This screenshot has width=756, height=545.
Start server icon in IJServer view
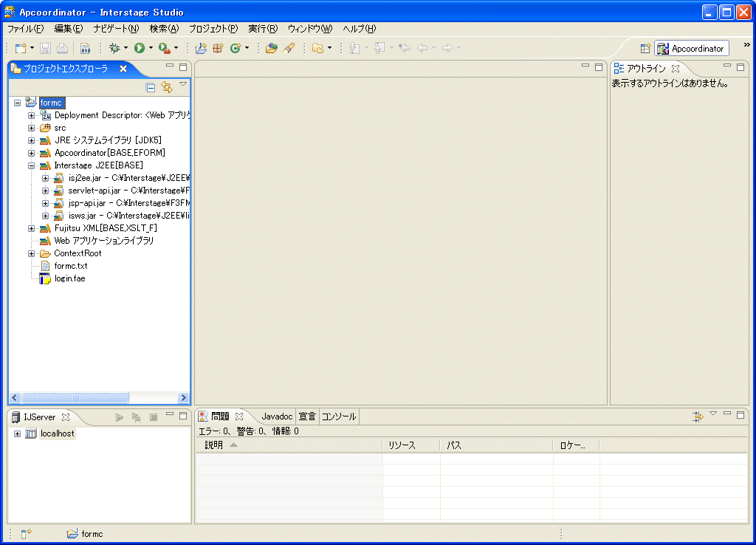click(120, 417)
